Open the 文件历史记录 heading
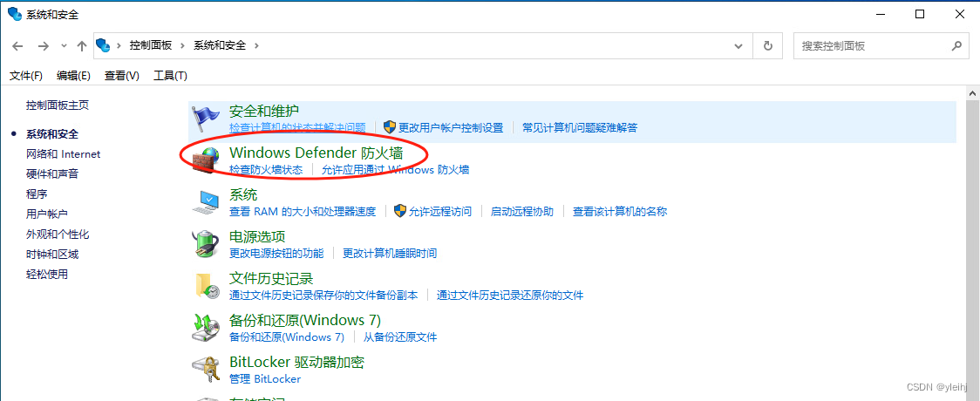Viewport: 980px width, 401px height. coord(271,279)
